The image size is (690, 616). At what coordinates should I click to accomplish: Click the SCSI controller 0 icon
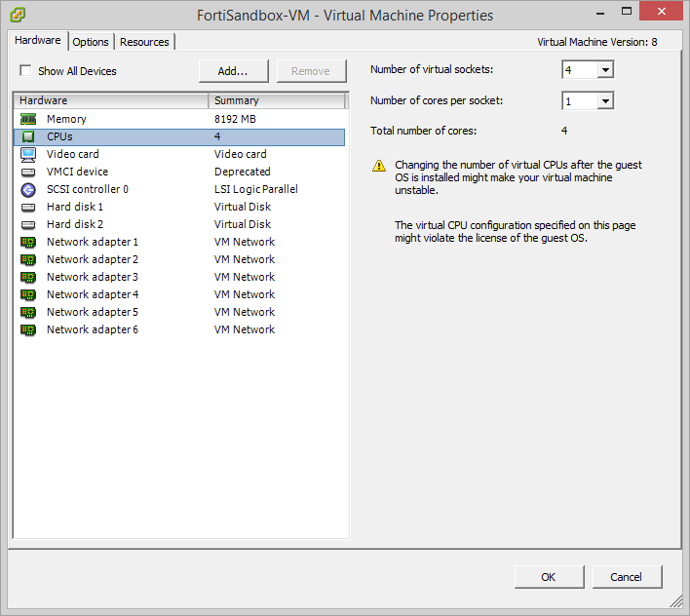(28, 189)
